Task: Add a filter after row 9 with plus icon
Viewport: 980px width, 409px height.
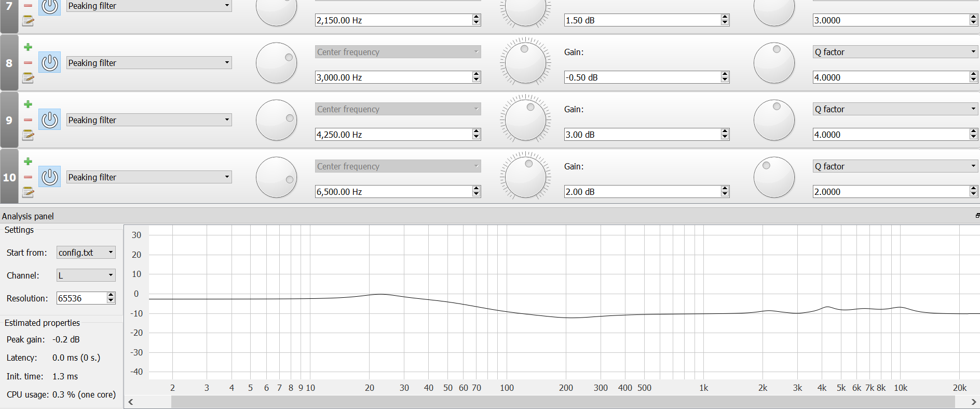Action: tap(28, 104)
